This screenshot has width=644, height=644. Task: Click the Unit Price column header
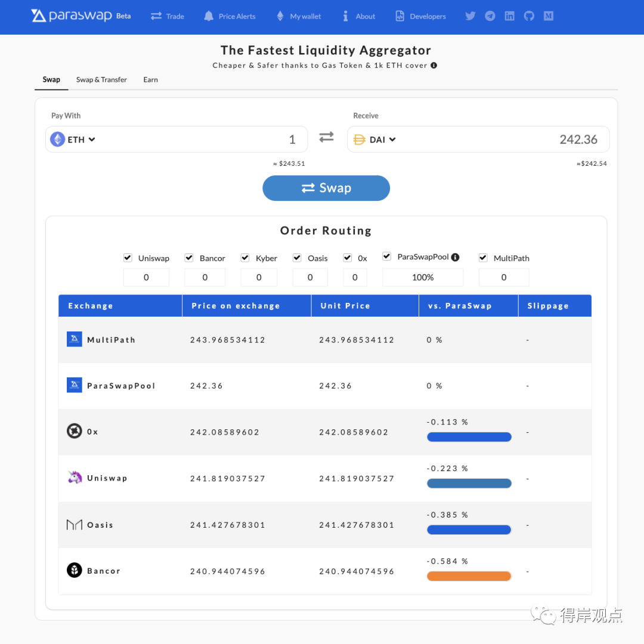pyautogui.click(x=365, y=305)
